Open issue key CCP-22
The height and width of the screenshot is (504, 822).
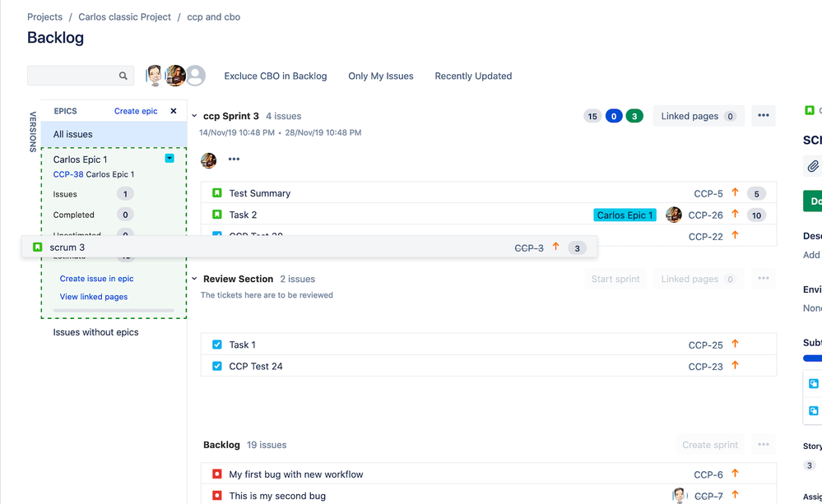click(705, 237)
